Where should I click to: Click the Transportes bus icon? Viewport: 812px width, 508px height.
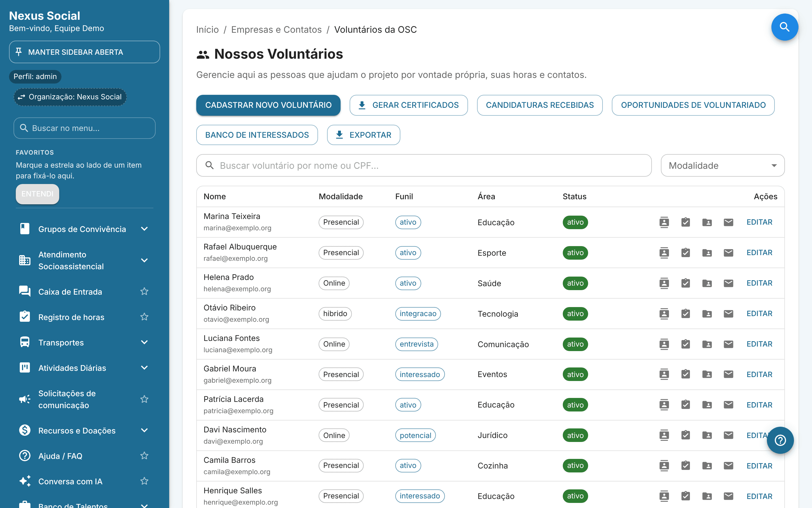click(x=25, y=342)
